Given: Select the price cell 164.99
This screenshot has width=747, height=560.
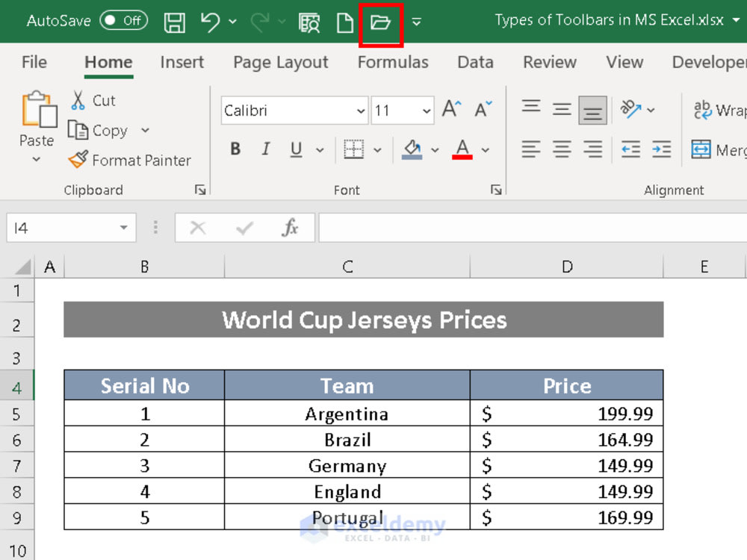Looking at the screenshot, I should coord(566,439).
